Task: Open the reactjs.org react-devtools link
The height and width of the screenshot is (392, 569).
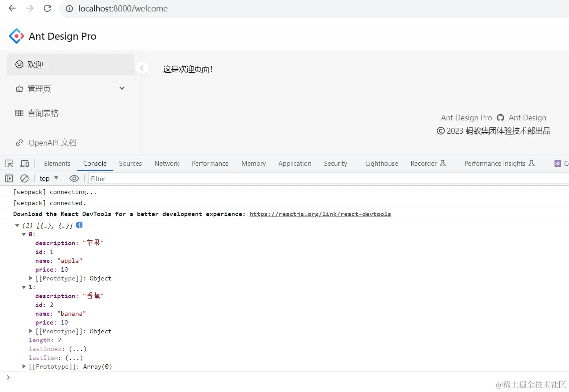Action: tap(320, 214)
